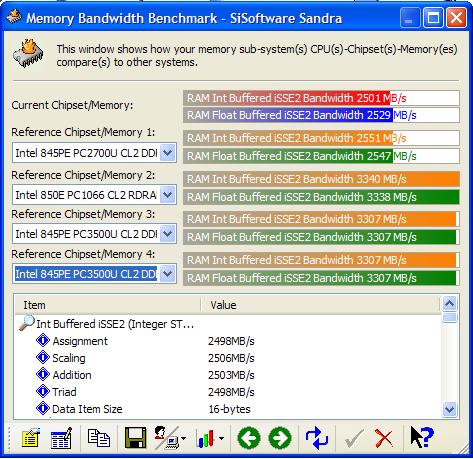Open the module options notepad icon
473x459 pixels.
point(31,437)
